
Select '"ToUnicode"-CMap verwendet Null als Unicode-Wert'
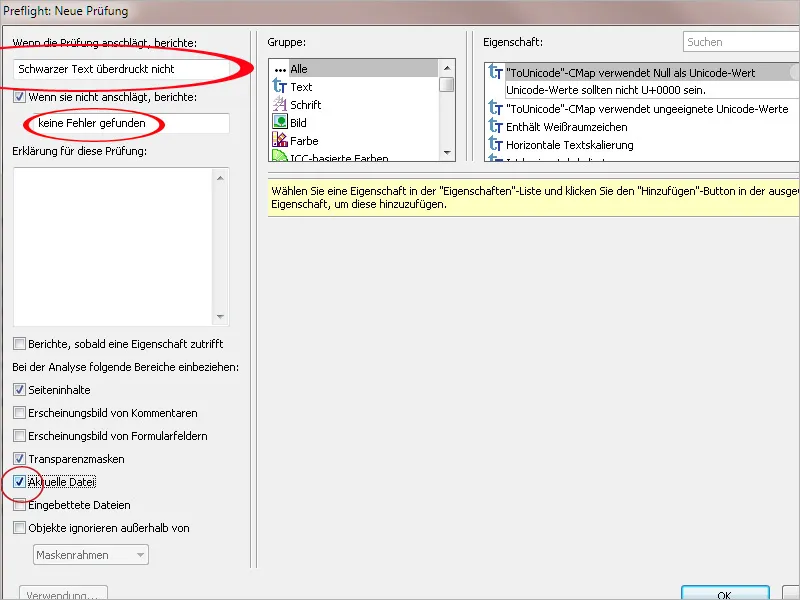[631, 72]
